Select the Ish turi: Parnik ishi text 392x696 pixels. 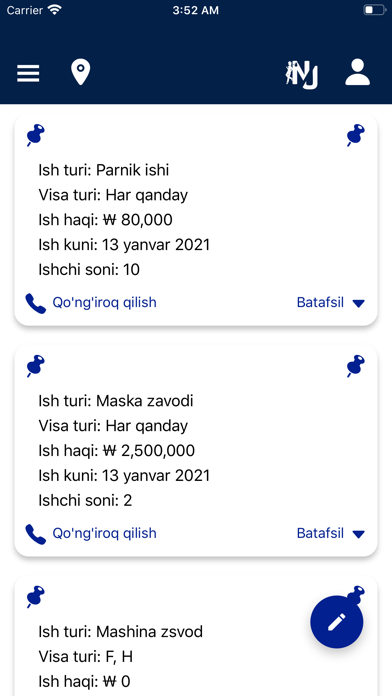[x=103, y=170]
